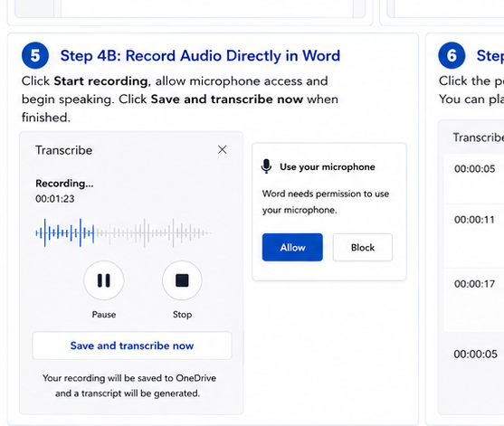Screen dimensions: 504x426
Task: Select the 00:01:23 recording timer
Action: click(55, 199)
